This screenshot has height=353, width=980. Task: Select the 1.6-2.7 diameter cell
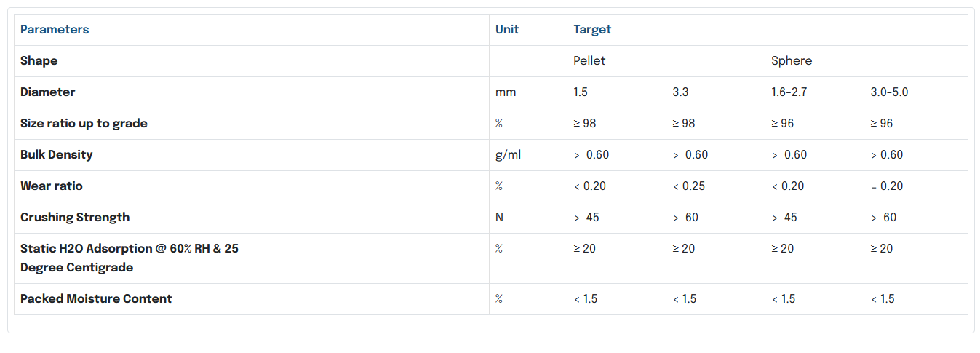[791, 92]
